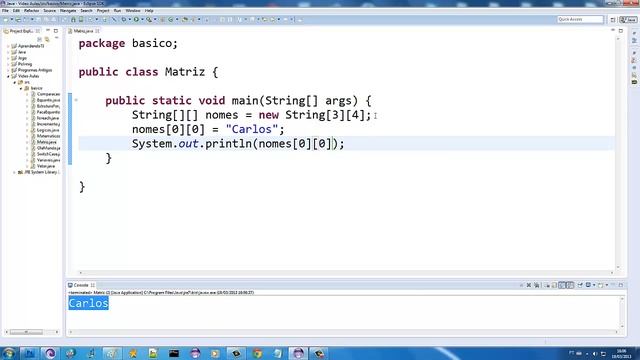The height and width of the screenshot is (360, 640).
Task: Open the Run menu
Action: coord(118,11)
